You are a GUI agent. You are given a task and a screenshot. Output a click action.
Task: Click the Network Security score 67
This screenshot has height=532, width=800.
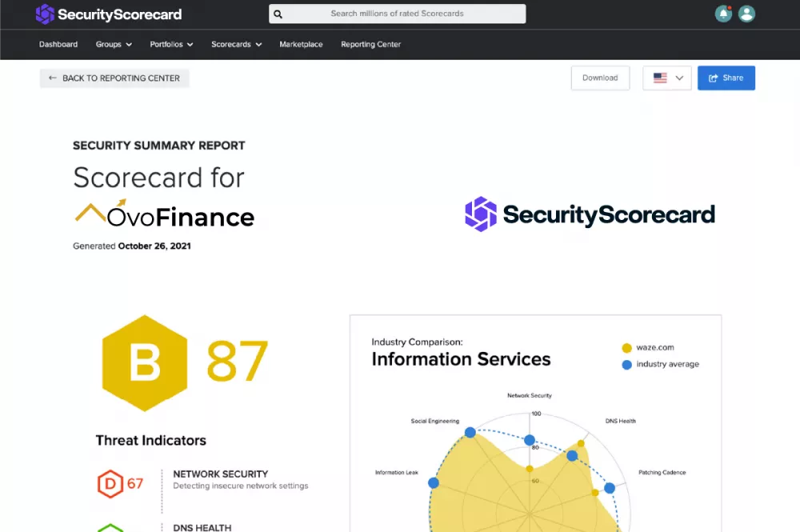pos(134,483)
